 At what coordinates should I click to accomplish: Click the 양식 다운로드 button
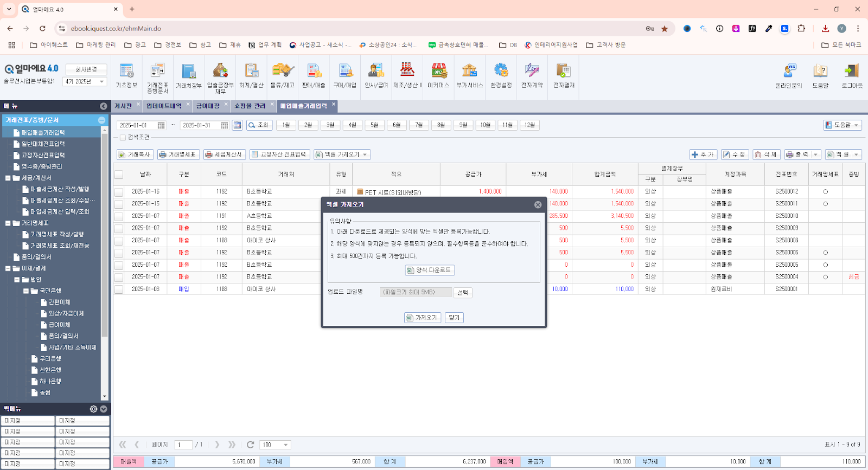(x=430, y=270)
